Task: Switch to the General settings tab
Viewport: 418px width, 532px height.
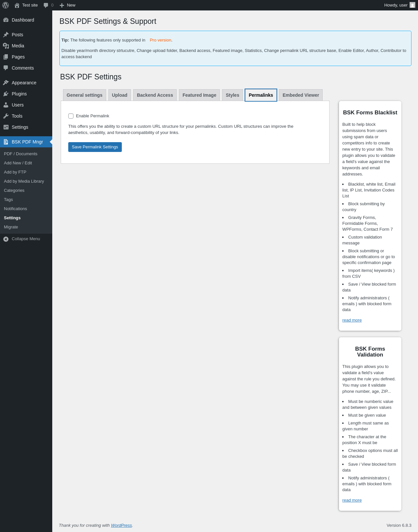Action: coord(85,95)
